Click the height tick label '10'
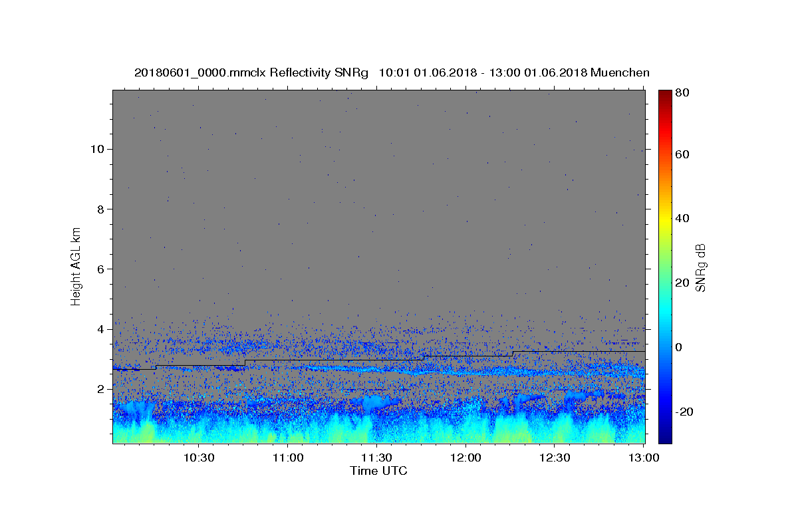The width and height of the screenshot is (798, 532). pos(98,149)
